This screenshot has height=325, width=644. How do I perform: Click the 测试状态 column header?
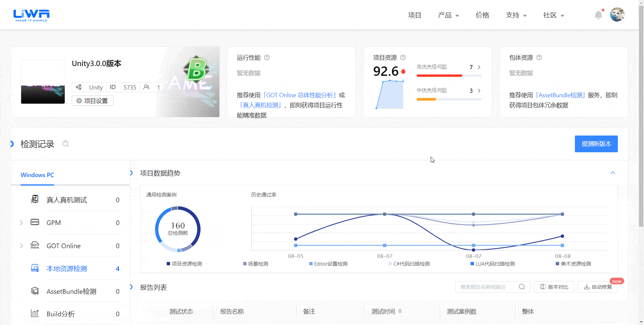pos(181,311)
